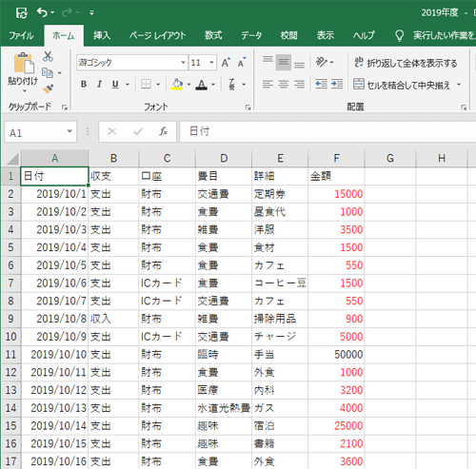
Task: Click the phonetic guide (furigana) icon
Action: [x=232, y=85]
